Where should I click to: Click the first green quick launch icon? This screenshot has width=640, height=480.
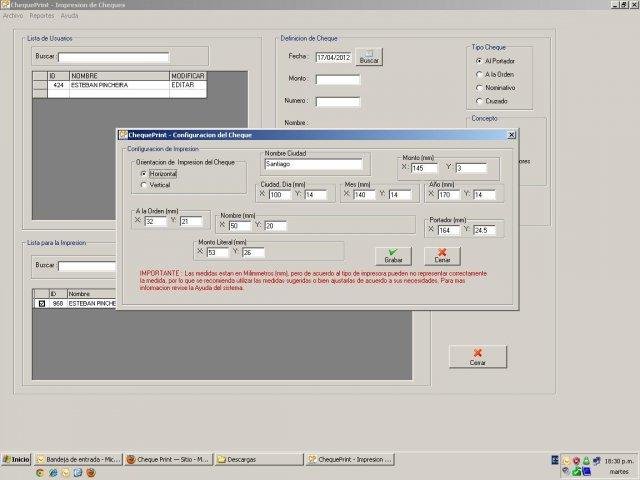click(40, 473)
